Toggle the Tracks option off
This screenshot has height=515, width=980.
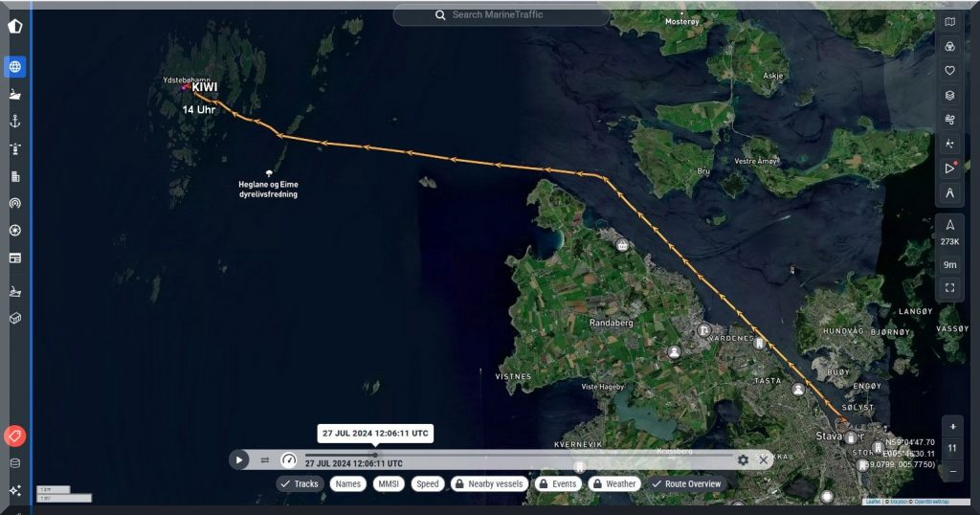tap(300, 484)
